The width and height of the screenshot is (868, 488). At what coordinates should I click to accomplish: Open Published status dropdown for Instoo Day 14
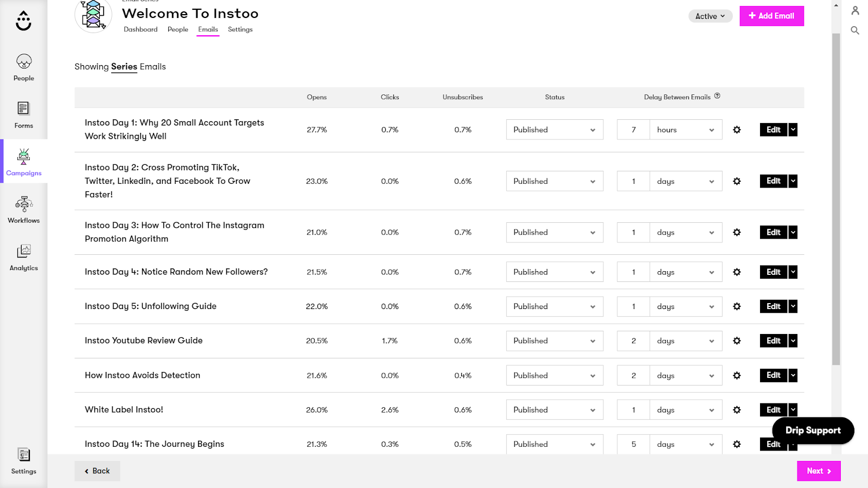pos(554,444)
